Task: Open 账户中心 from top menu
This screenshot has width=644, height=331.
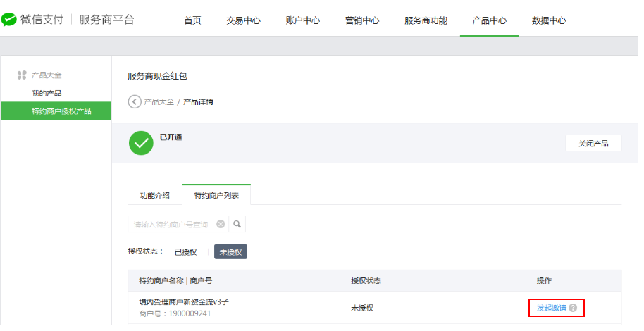Action: (x=303, y=20)
